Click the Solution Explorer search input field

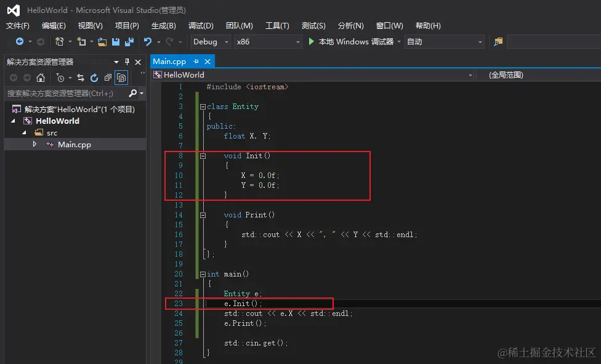(x=66, y=93)
